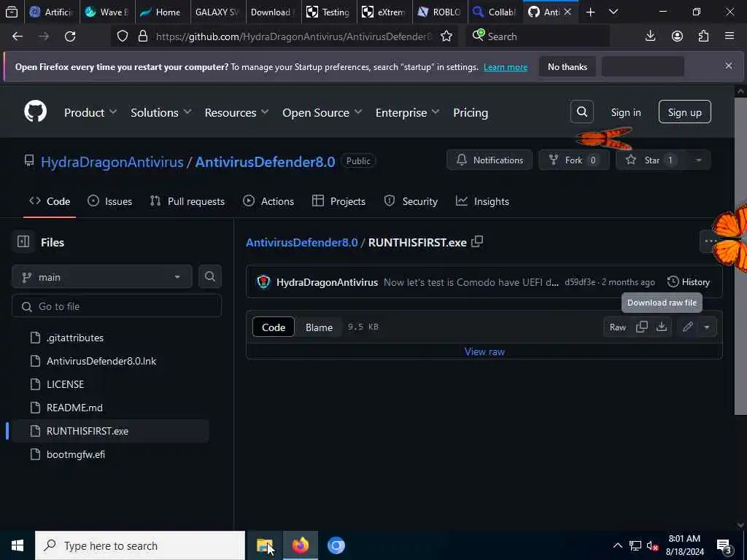This screenshot has height=560, width=747.
Task: Open the Actions tab
Action: point(268,201)
